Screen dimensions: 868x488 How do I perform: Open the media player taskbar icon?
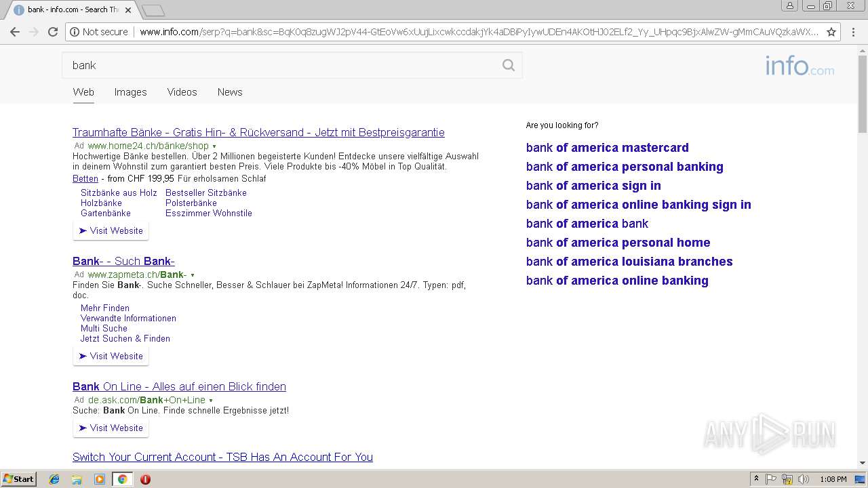(100, 479)
